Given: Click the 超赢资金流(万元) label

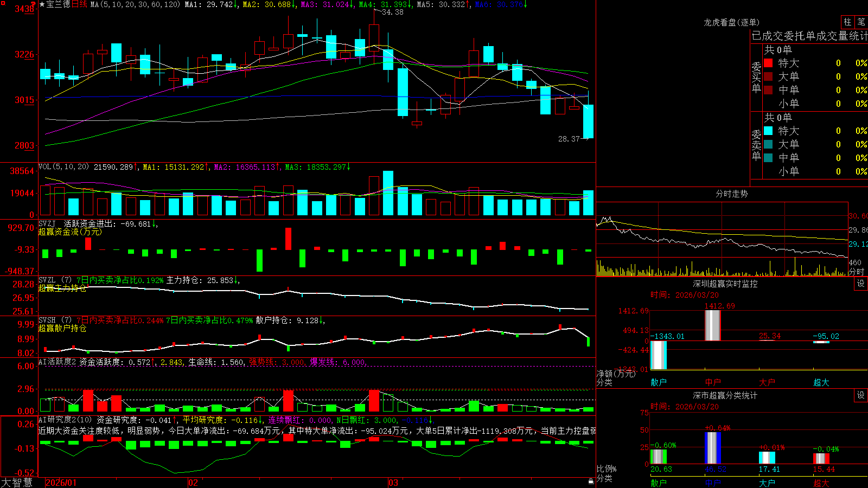Looking at the screenshot, I should point(70,232).
